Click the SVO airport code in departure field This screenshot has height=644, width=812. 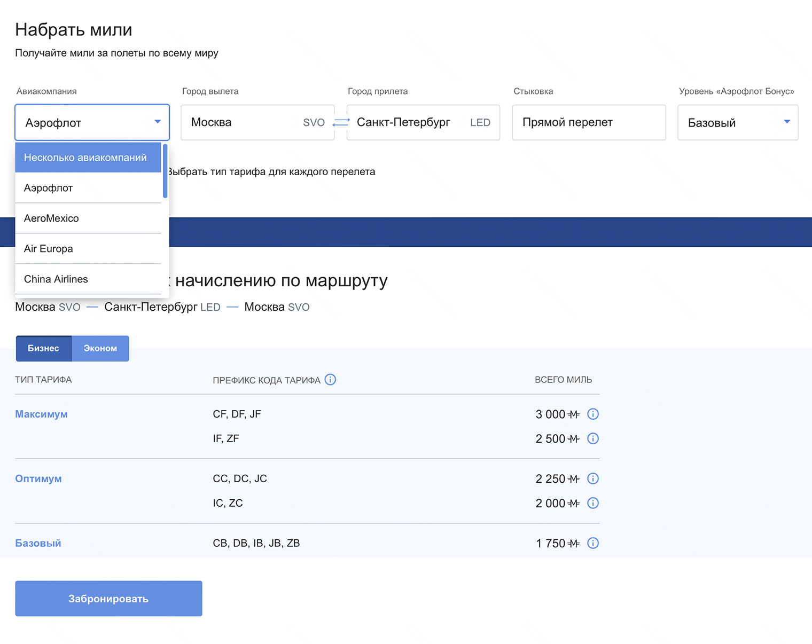(314, 122)
